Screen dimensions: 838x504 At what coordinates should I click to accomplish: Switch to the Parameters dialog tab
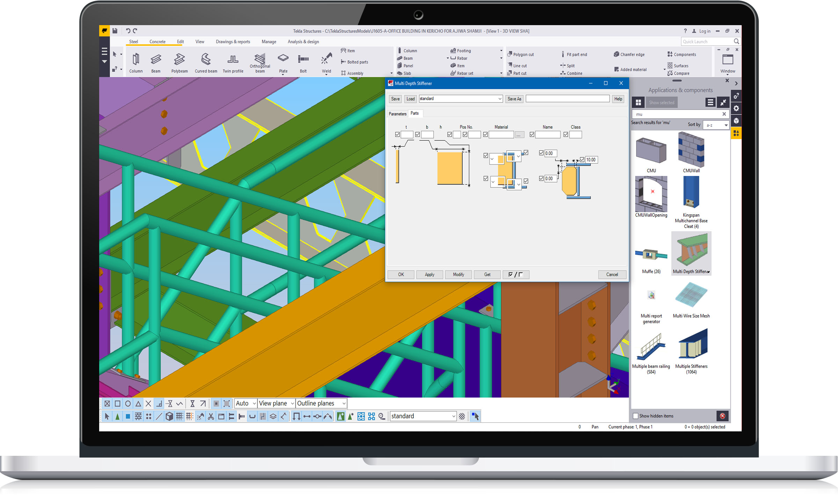[397, 114]
